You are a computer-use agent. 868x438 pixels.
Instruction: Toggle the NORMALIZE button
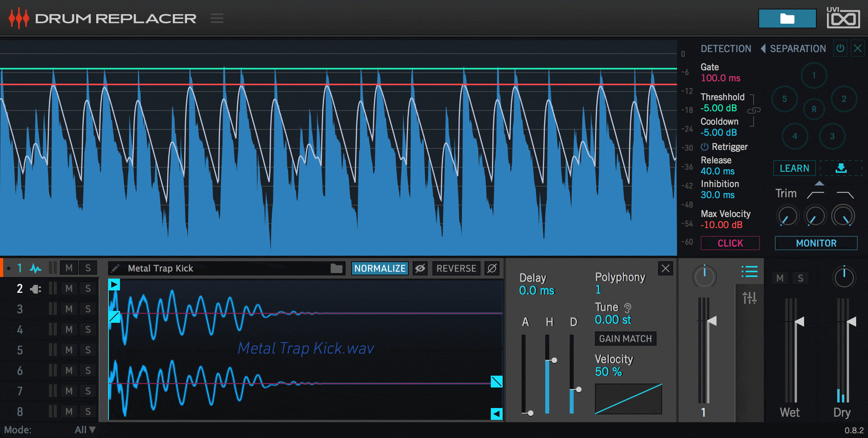(380, 268)
